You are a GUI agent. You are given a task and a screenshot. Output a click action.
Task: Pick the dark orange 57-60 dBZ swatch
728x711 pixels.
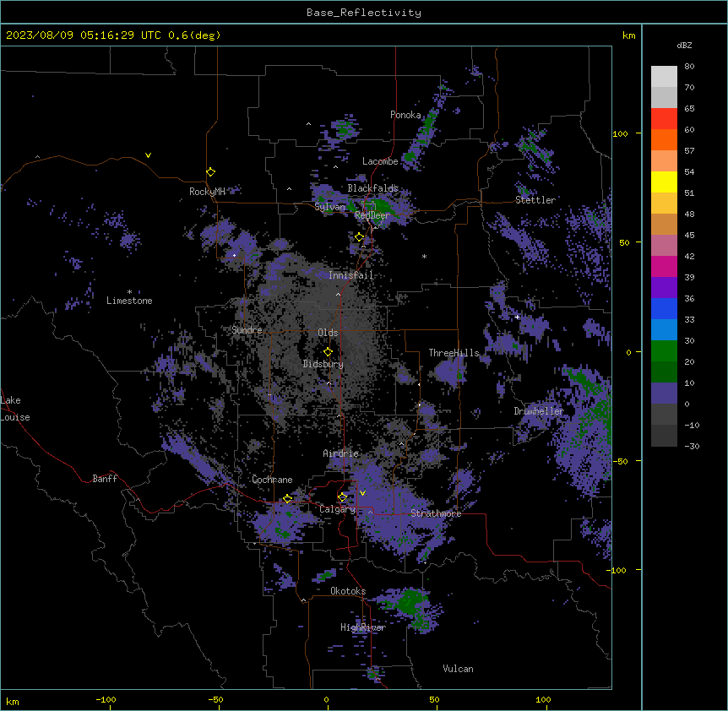tap(664, 139)
